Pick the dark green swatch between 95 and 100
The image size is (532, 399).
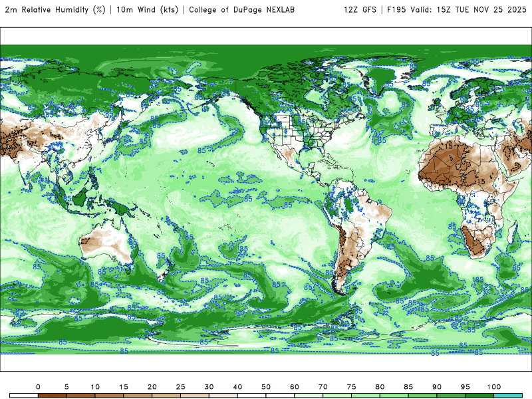pyautogui.click(x=479, y=396)
